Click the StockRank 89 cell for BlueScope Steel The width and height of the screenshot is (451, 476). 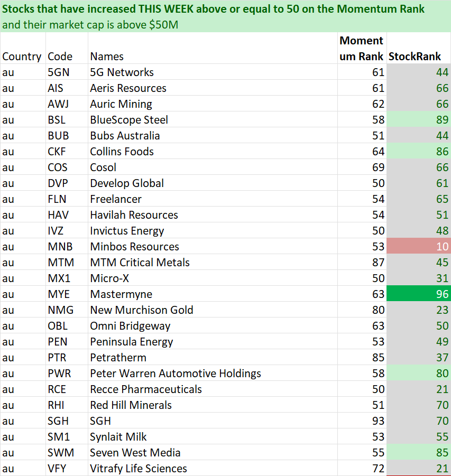(x=418, y=119)
